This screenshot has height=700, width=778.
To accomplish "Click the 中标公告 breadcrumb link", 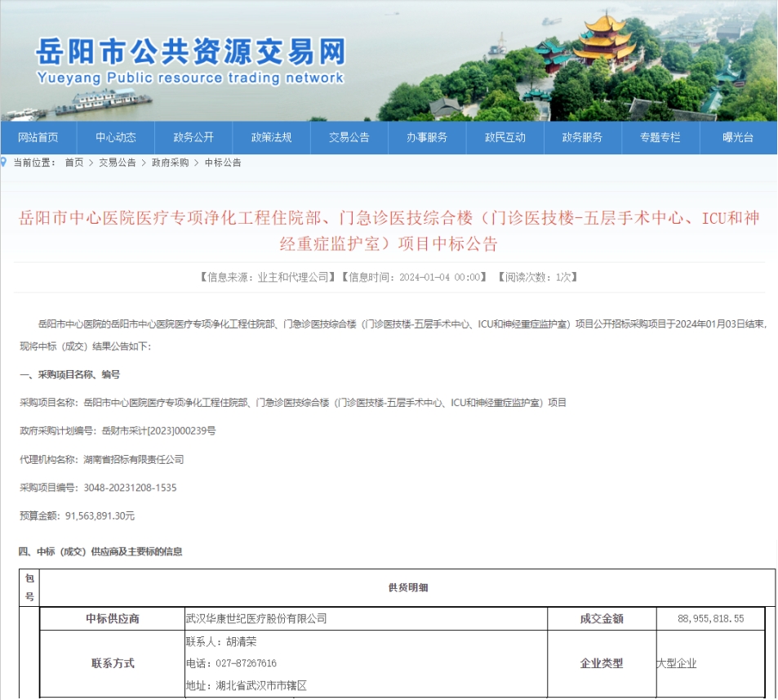I will (x=223, y=163).
